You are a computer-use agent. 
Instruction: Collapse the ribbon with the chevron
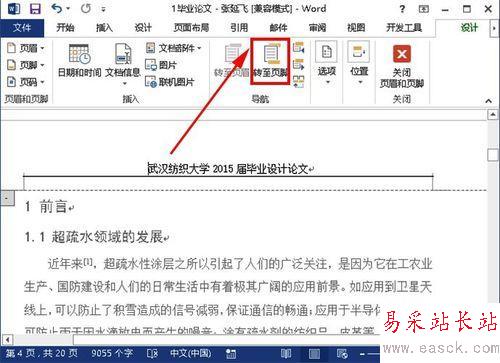(489, 101)
